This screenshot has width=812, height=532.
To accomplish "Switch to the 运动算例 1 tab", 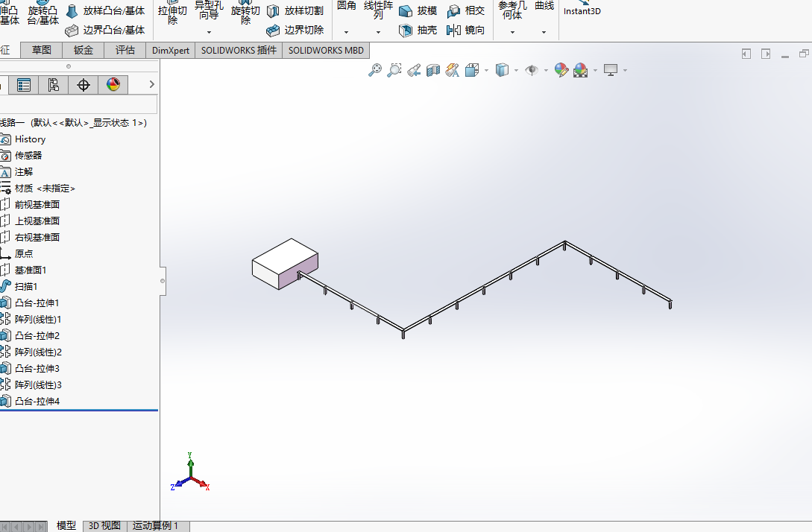I will tap(155, 526).
